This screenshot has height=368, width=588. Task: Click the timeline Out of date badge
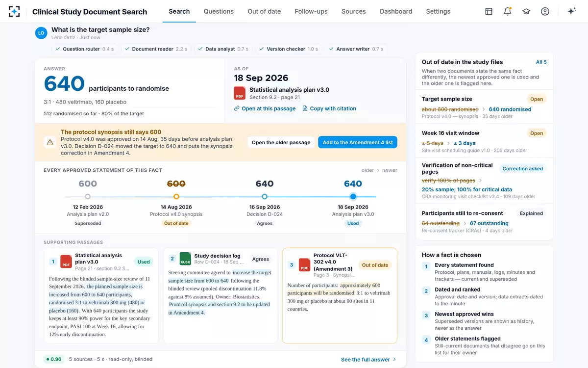click(176, 223)
